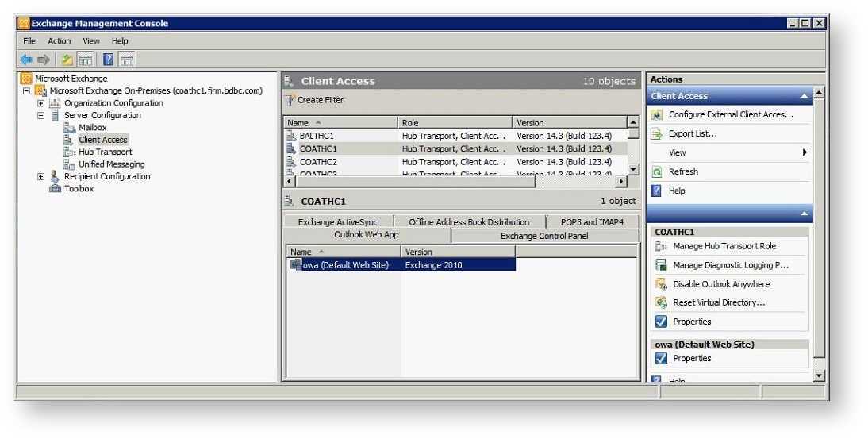Image resolution: width=868 pixels, height=439 pixels.
Task: Click the Unified Messaging node icon
Action: click(x=69, y=164)
